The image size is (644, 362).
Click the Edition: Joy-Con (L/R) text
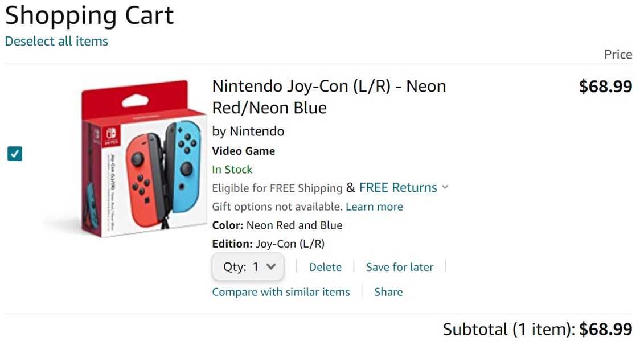(x=268, y=244)
